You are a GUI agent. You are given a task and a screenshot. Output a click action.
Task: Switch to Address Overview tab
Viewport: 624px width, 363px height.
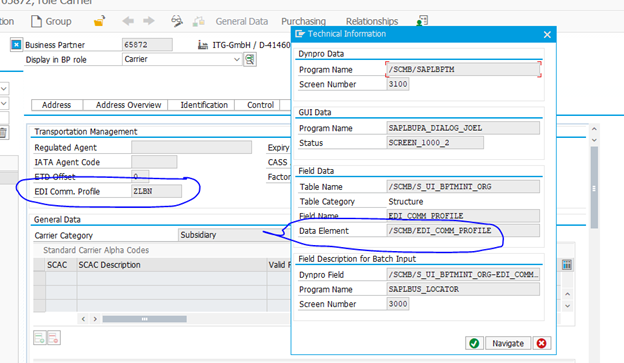point(128,105)
